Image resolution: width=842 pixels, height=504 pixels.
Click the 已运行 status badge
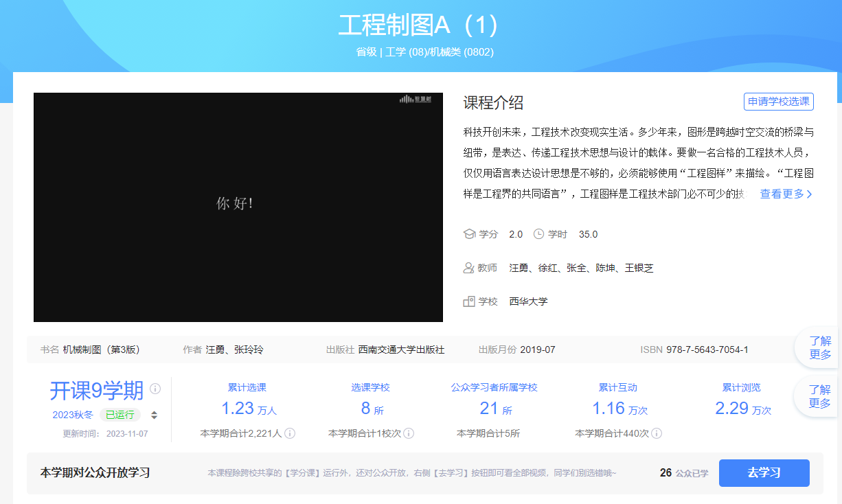(120, 415)
